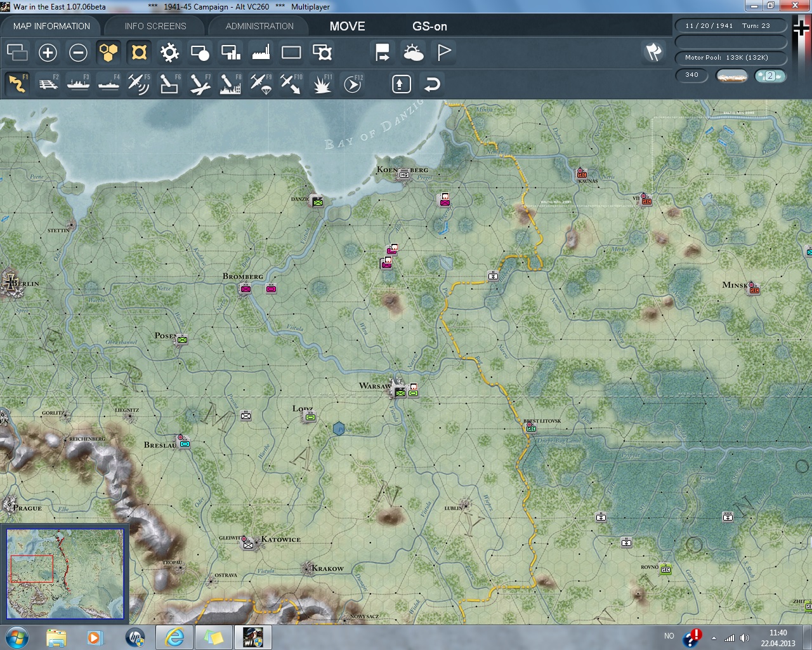Select the F10 air transfer mode
Screen dimensions: 812x650
(291, 84)
